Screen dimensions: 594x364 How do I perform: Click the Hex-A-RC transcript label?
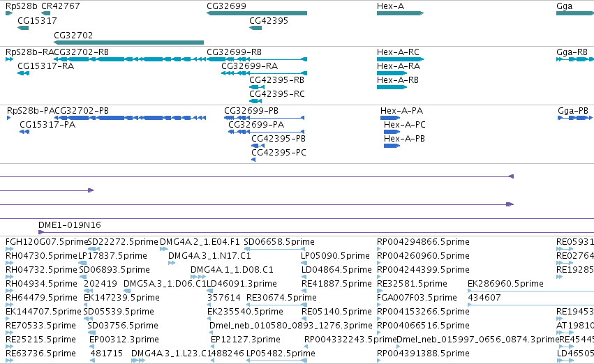pyautogui.click(x=398, y=52)
